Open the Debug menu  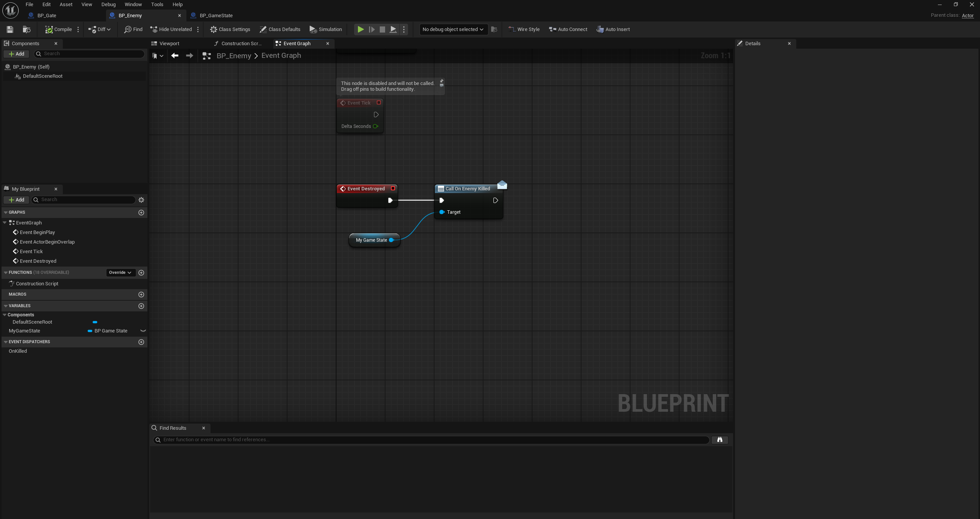[x=108, y=5]
